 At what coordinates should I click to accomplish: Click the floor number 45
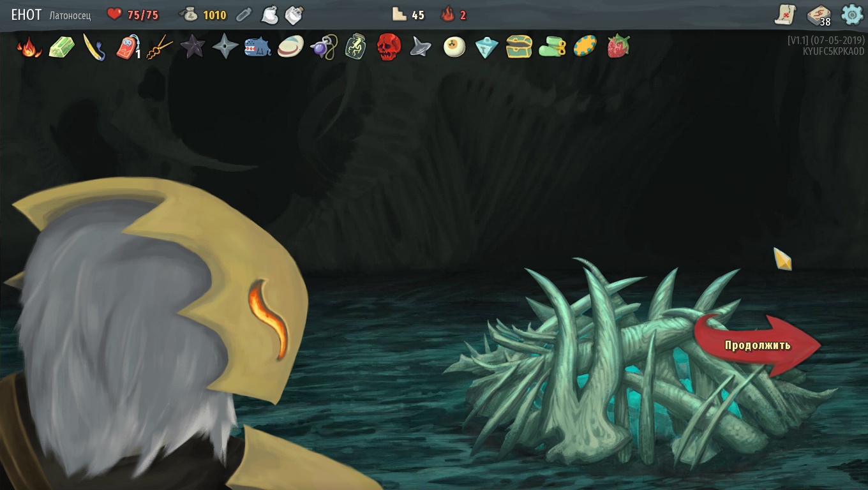[418, 15]
